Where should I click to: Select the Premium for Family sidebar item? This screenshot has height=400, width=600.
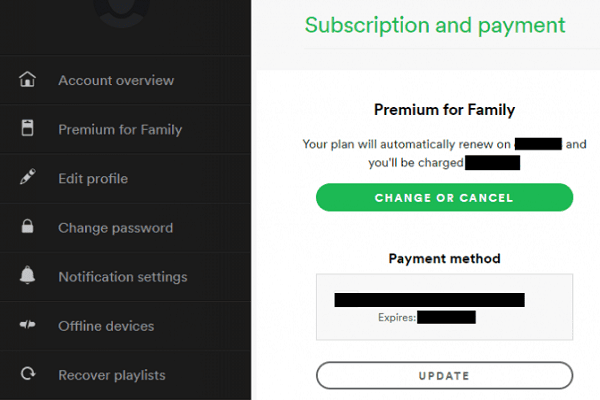click(x=120, y=129)
